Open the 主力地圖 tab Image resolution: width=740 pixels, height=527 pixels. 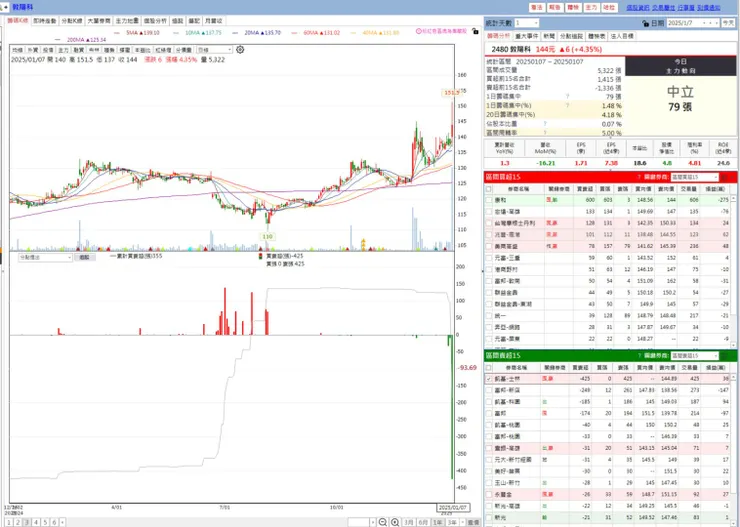click(127, 21)
